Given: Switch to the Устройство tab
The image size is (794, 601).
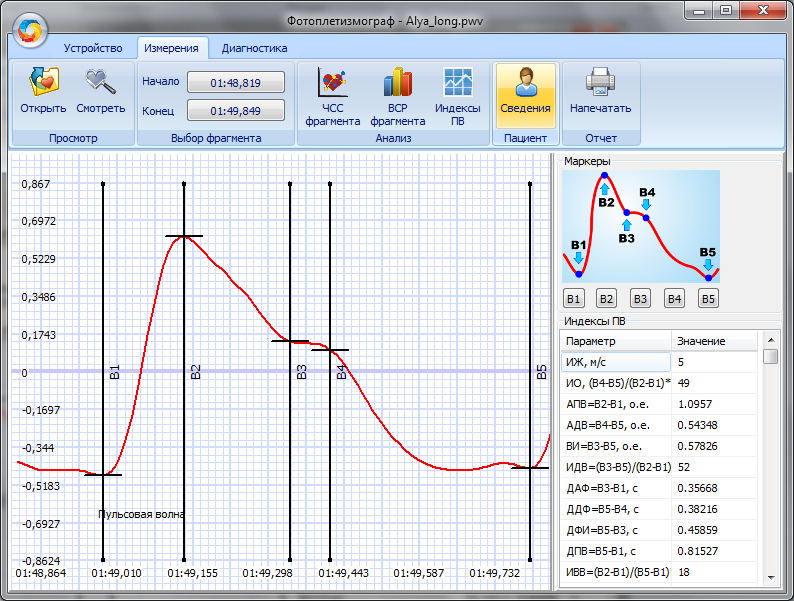Looking at the screenshot, I should click(93, 48).
